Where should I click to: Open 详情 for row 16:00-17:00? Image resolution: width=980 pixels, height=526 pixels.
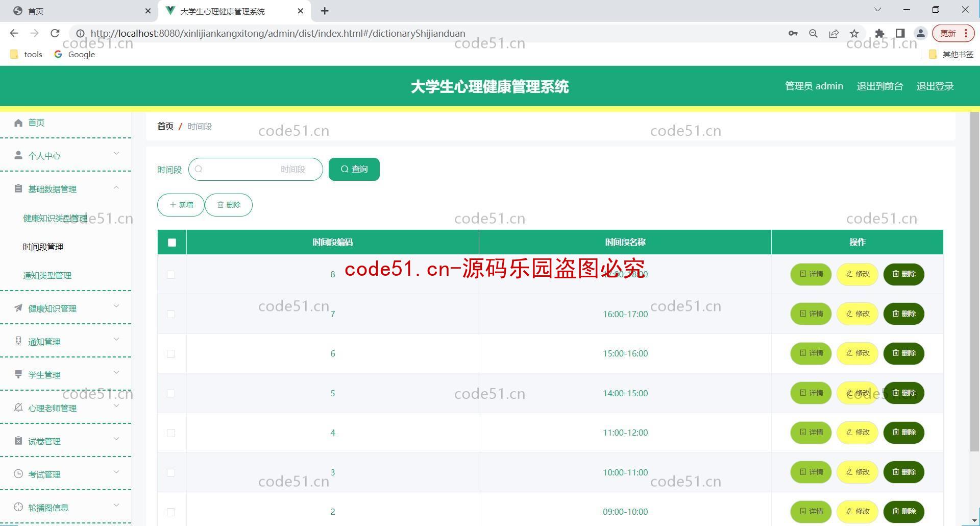point(811,314)
